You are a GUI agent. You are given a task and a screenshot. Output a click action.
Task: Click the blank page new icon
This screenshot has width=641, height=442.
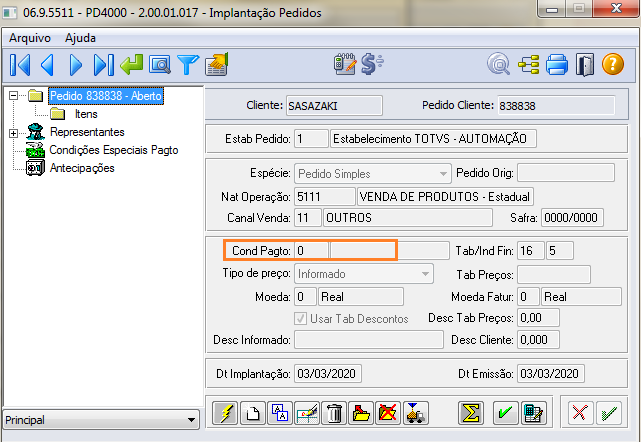[253, 413]
